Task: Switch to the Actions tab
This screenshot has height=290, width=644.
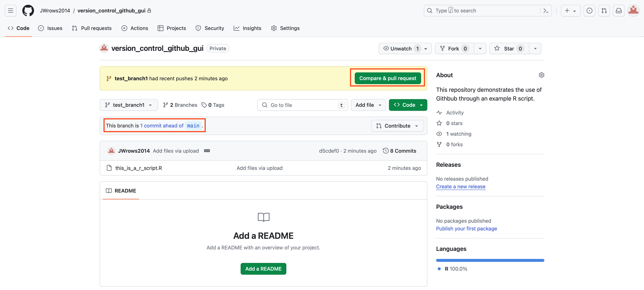Action: [135, 28]
